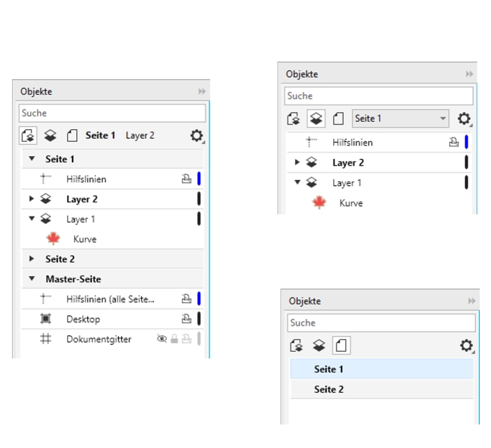
Task: Click the gear icon right of the Layer 2 header label
Action: tap(197, 136)
